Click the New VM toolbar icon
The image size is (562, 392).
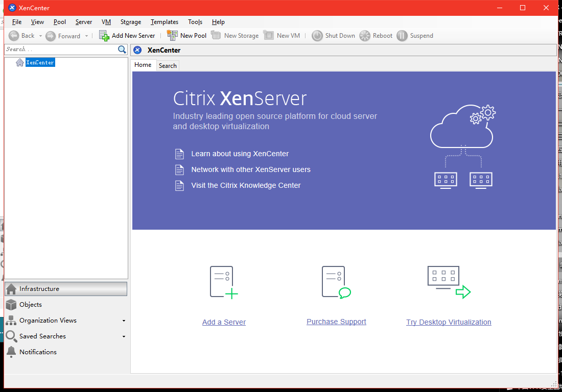268,35
